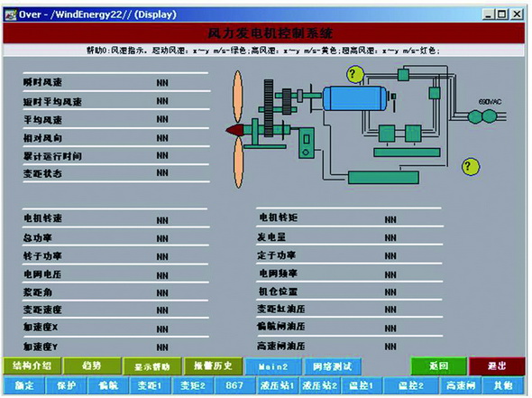Open the 温控2 page

point(411,385)
